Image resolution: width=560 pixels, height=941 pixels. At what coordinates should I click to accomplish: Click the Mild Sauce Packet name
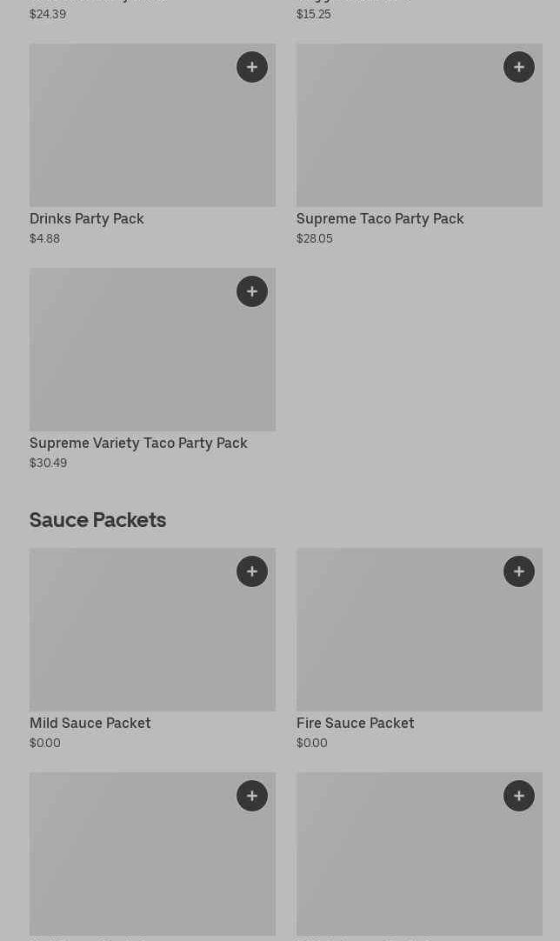(90, 724)
